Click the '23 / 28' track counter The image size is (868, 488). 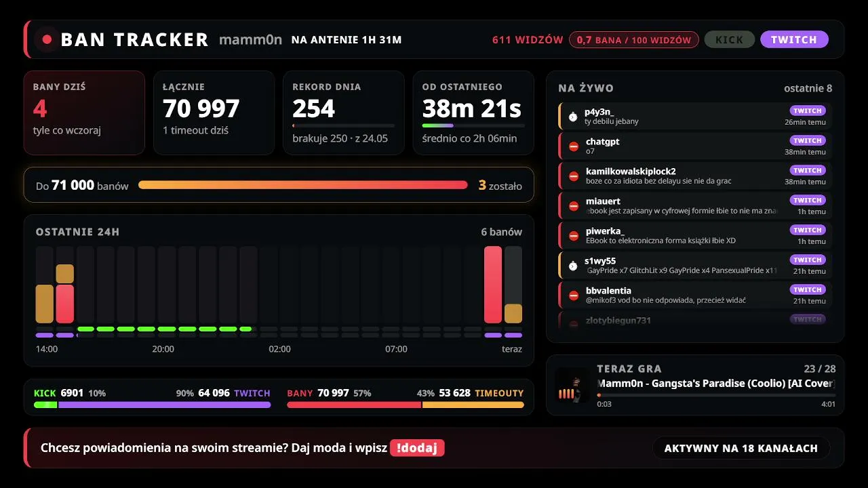click(819, 369)
